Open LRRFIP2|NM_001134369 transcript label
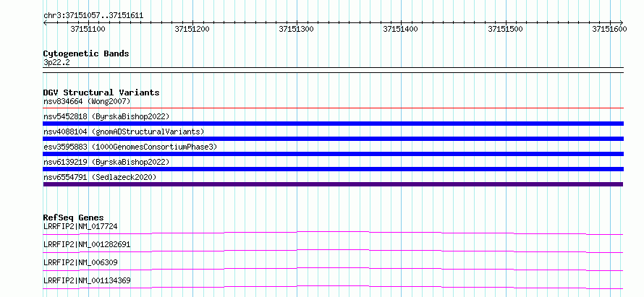The image size is (644, 297). click(87, 280)
